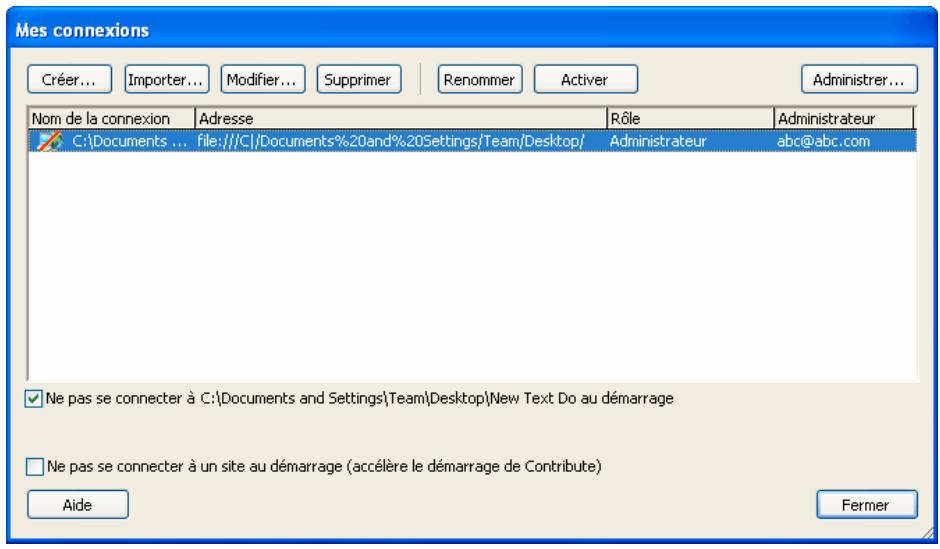Click the 'Rôle' column header
Screen dimensions: 940x549
click(690, 119)
